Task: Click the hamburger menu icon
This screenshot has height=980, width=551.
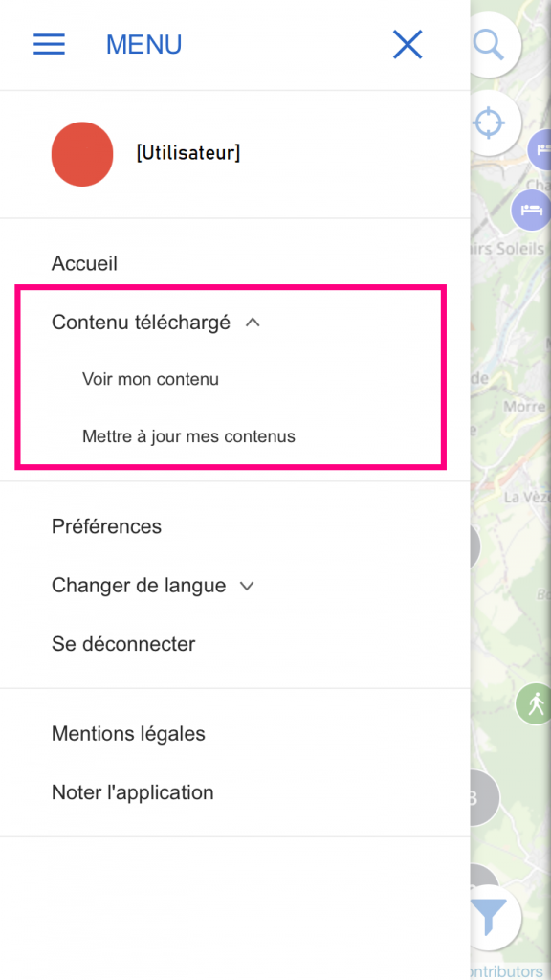Action: (x=50, y=44)
